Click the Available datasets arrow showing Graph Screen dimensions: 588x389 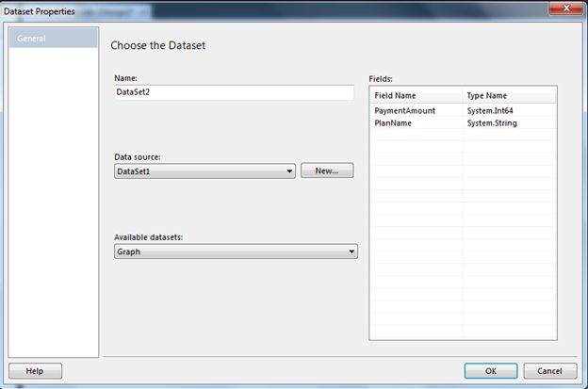[351, 251]
